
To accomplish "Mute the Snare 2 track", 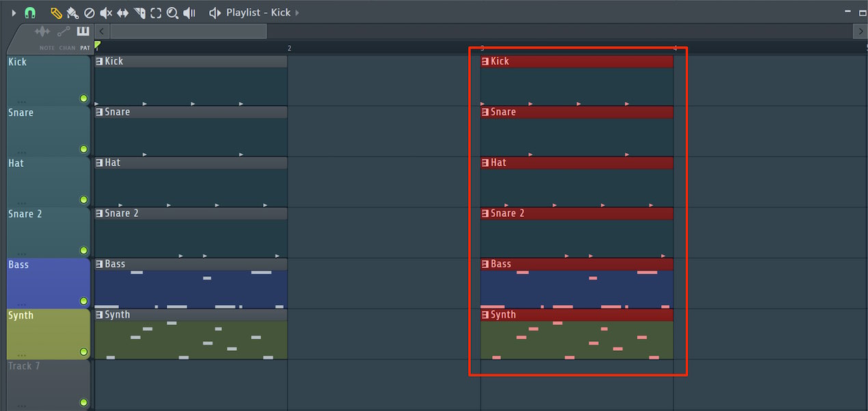I will (x=83, y=250).
